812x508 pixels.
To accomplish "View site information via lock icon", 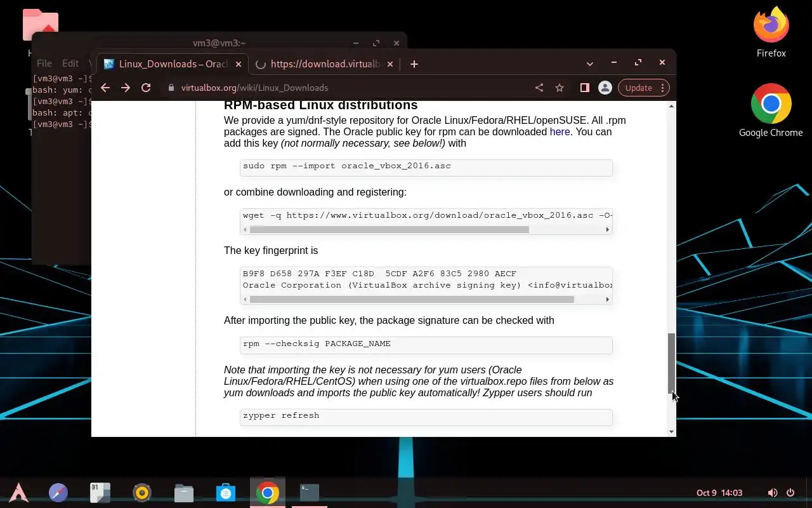I will tap(171, 88).
